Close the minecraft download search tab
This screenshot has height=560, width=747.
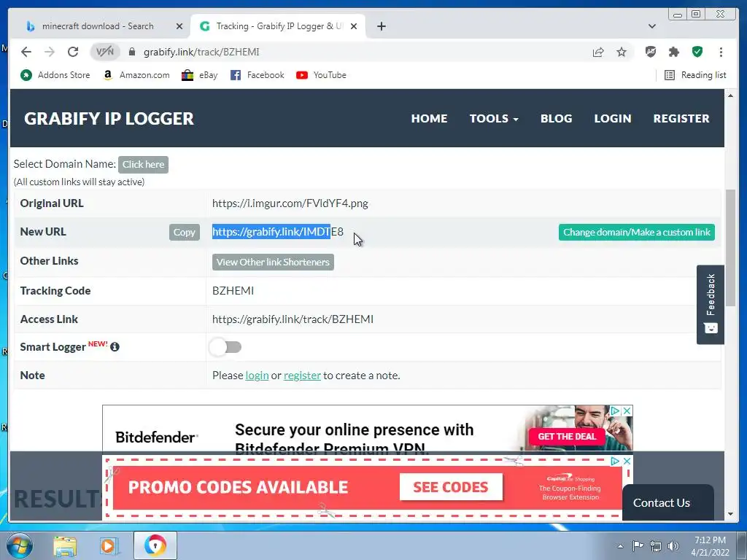click(x=179, y=26)
